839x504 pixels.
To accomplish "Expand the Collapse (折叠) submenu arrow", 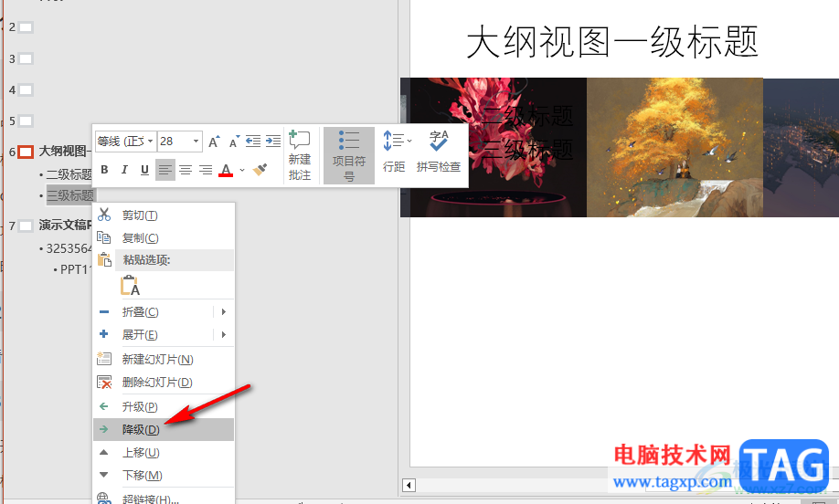I will click(x=224, y=311).
